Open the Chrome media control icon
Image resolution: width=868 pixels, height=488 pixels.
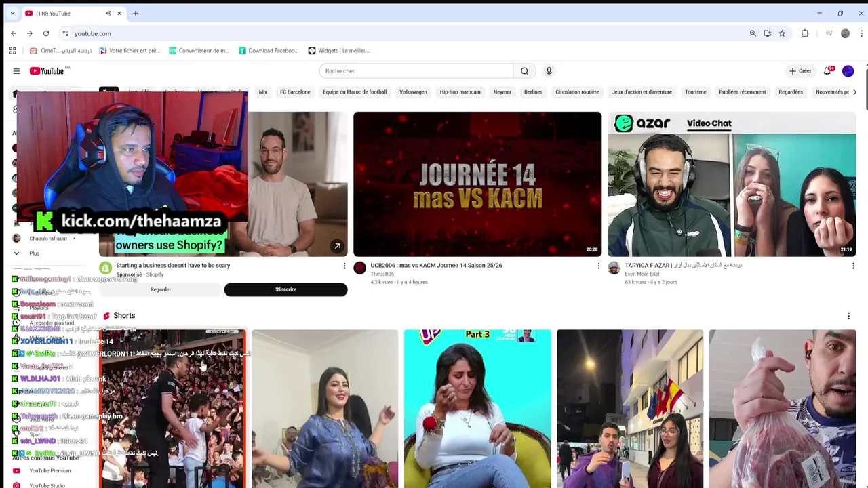[x=829, y=33]
